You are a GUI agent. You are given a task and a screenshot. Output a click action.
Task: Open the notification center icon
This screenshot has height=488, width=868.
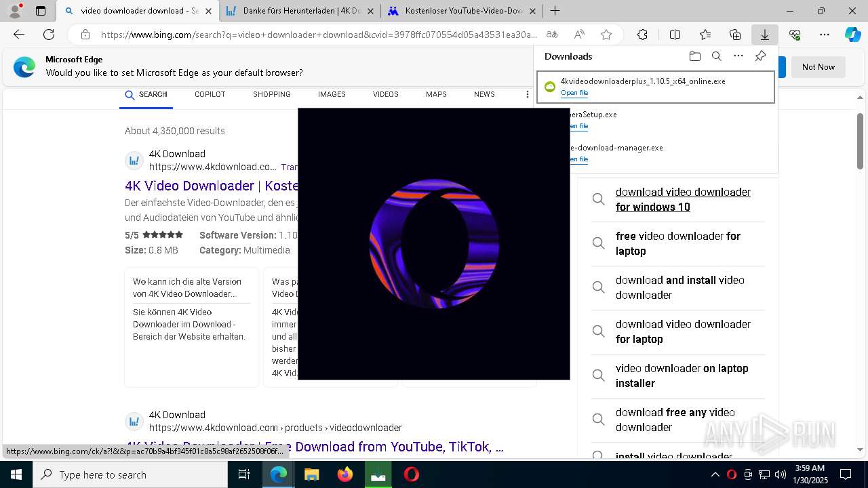[x=846, y=474]
